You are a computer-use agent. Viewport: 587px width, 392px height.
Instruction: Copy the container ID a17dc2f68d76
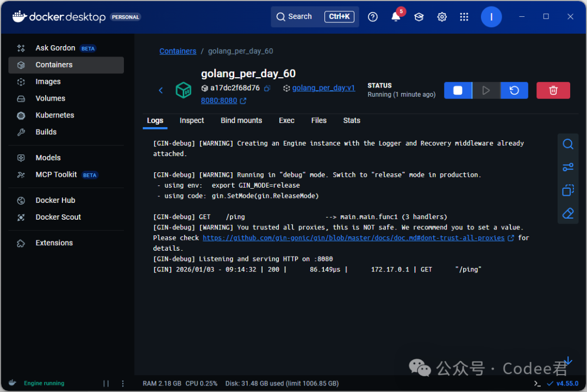[x=267, y=89]
